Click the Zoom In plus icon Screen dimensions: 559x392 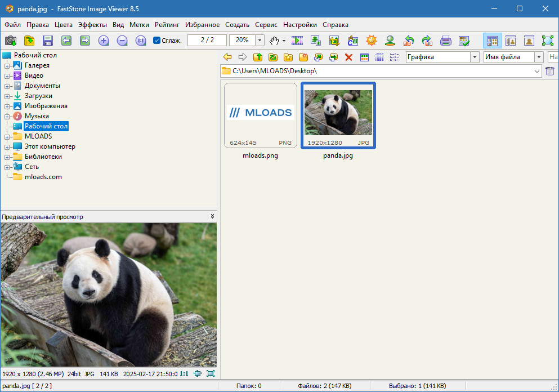[x=104, y=41]
